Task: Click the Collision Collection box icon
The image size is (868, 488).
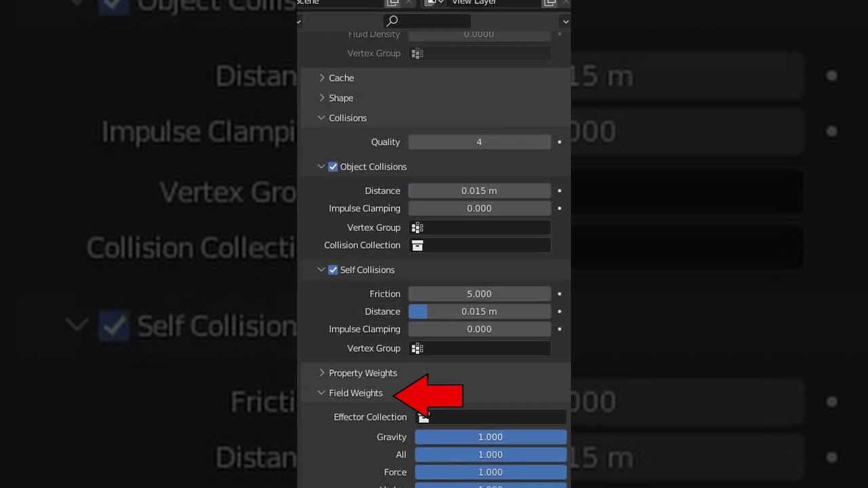Action: point(418,245)
